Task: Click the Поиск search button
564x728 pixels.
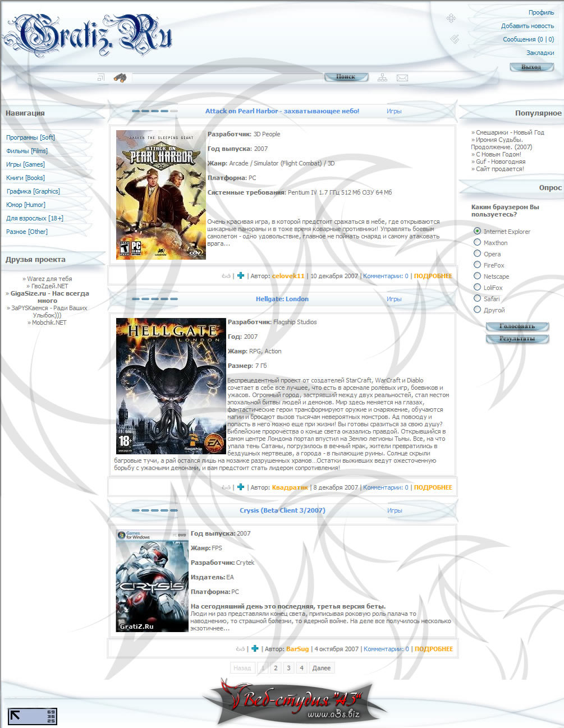Action: coord(346,77)
